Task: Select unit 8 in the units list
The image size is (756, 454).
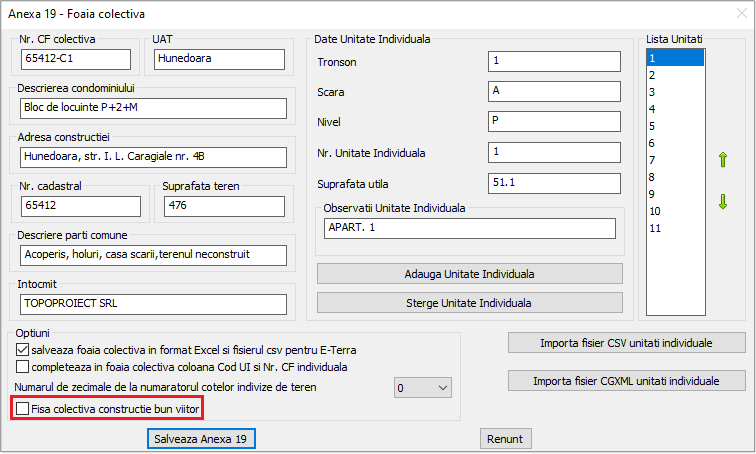Action: pyautogui.click(x=675, y=177)
